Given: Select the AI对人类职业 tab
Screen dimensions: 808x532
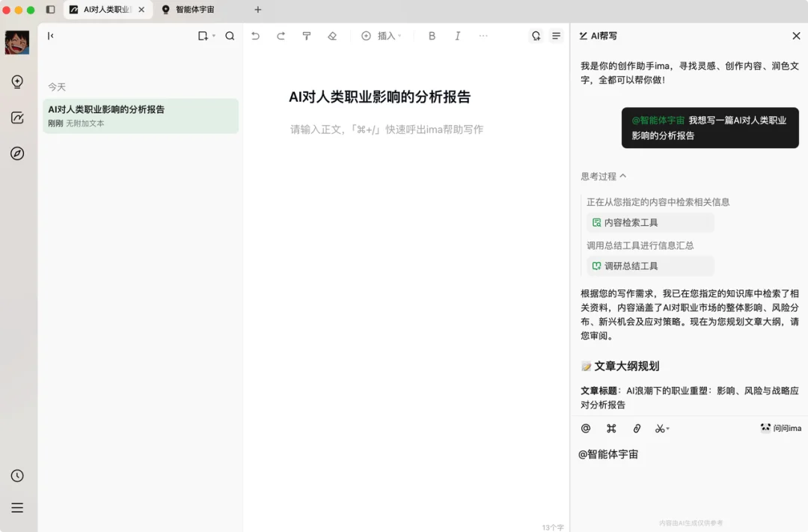Looking at the screenshot, I should tap(105, 10).
